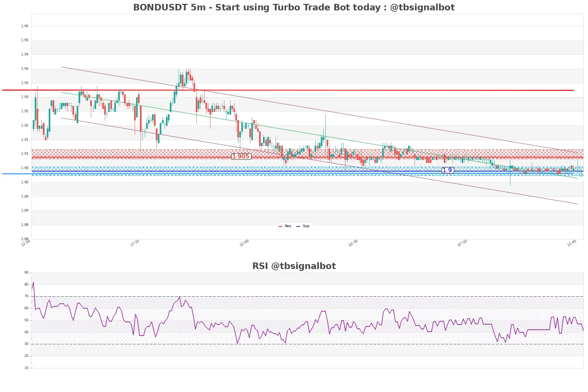Image resolution: width=588 pixels, height=392 pixels.
Task: Click the BONDUSDT 5m chart title
Action: click(x=294, y=7)
